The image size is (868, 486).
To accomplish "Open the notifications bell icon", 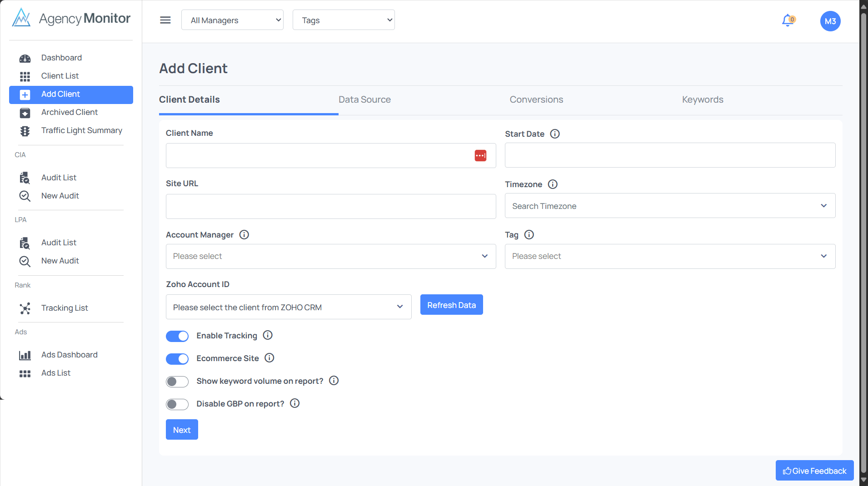I will (x=788, y=20).
